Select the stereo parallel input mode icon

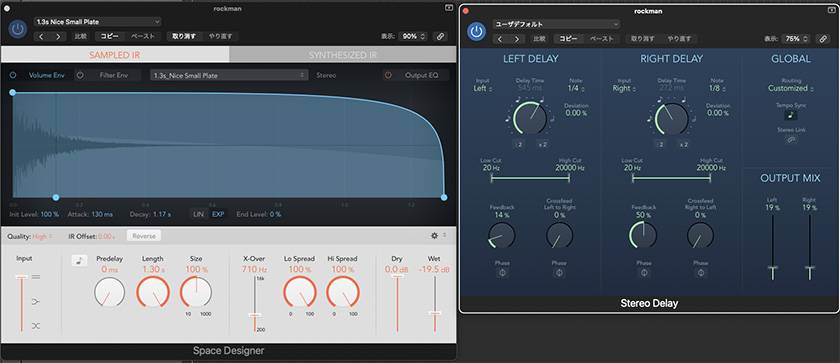pos(36,277)
